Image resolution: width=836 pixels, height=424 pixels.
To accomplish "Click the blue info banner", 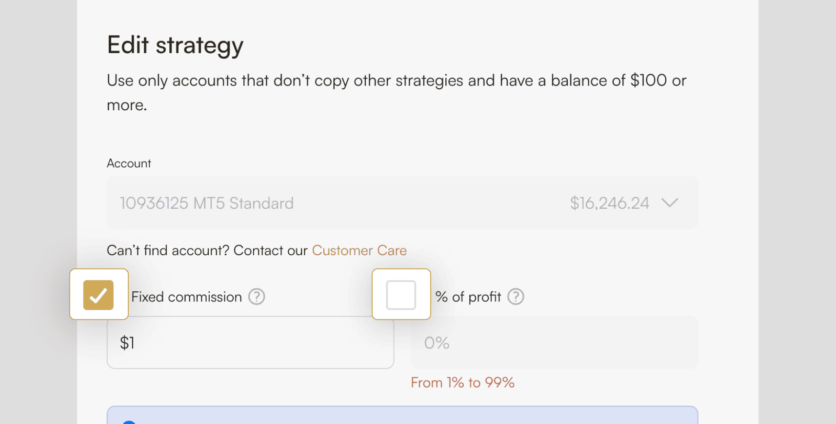I will click(x=402, y=415).
